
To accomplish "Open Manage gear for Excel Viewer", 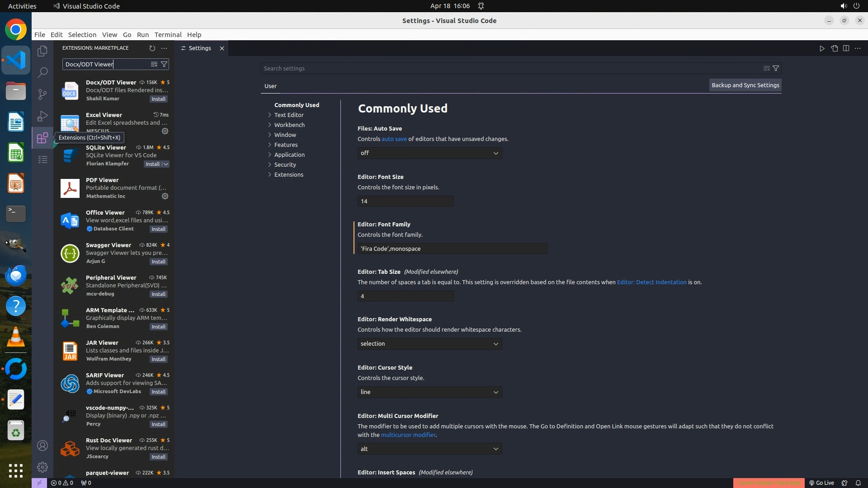I will pos(165,131).
